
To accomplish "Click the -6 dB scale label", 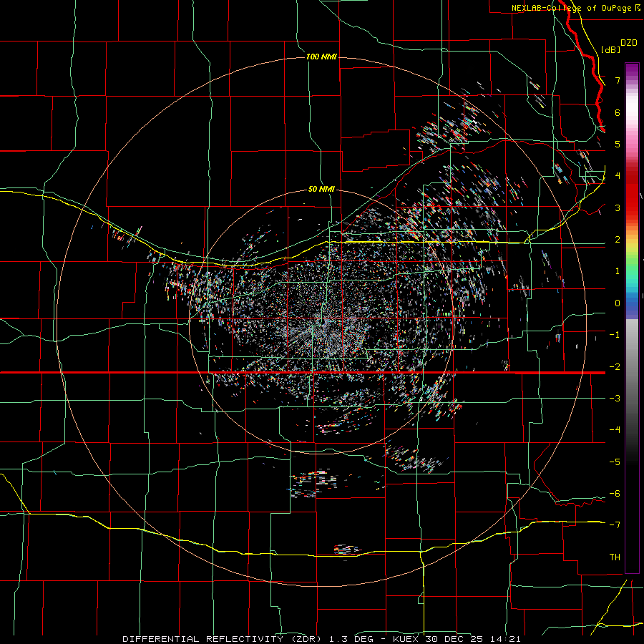I will pos(615,493).
